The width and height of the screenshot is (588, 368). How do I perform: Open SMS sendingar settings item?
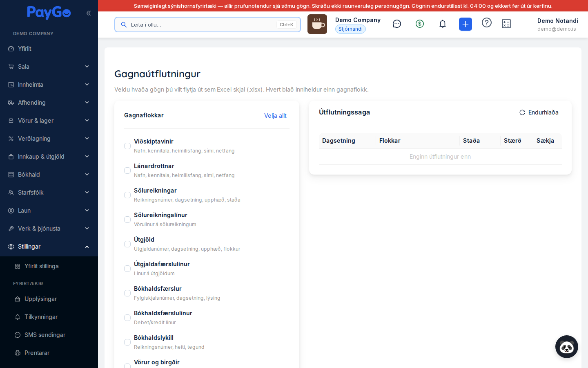49,335
